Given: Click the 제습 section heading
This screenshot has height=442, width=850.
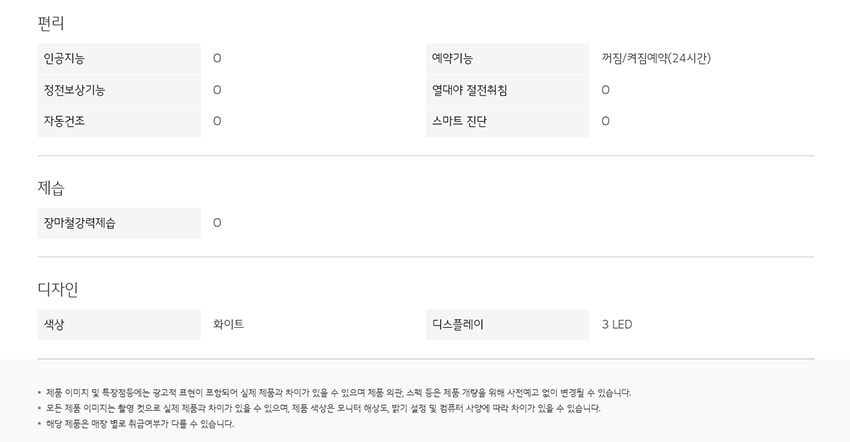Looking at the screenshot, I should click(x=51, y=187).
